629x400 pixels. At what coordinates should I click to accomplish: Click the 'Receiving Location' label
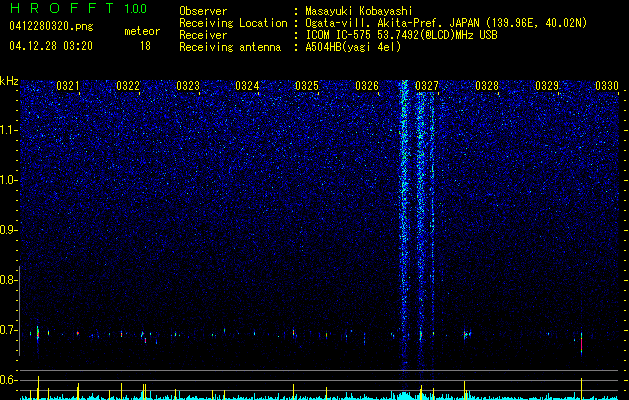coord(233,24)
